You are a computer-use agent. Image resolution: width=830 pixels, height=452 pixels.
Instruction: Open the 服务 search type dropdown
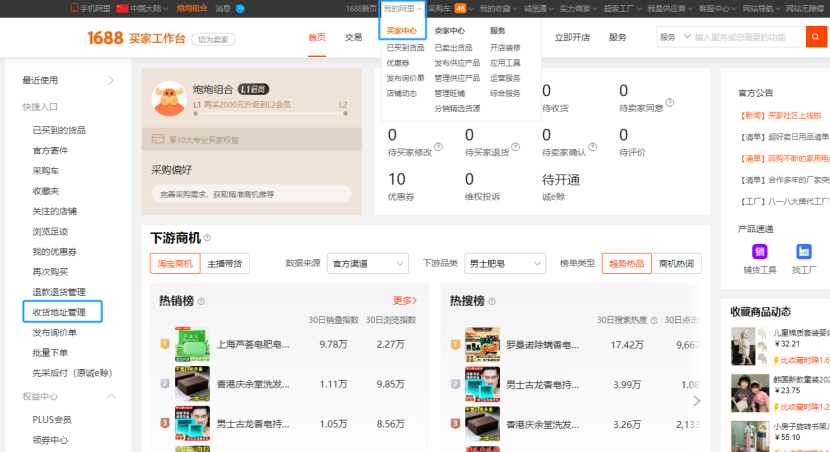point(674,37)
